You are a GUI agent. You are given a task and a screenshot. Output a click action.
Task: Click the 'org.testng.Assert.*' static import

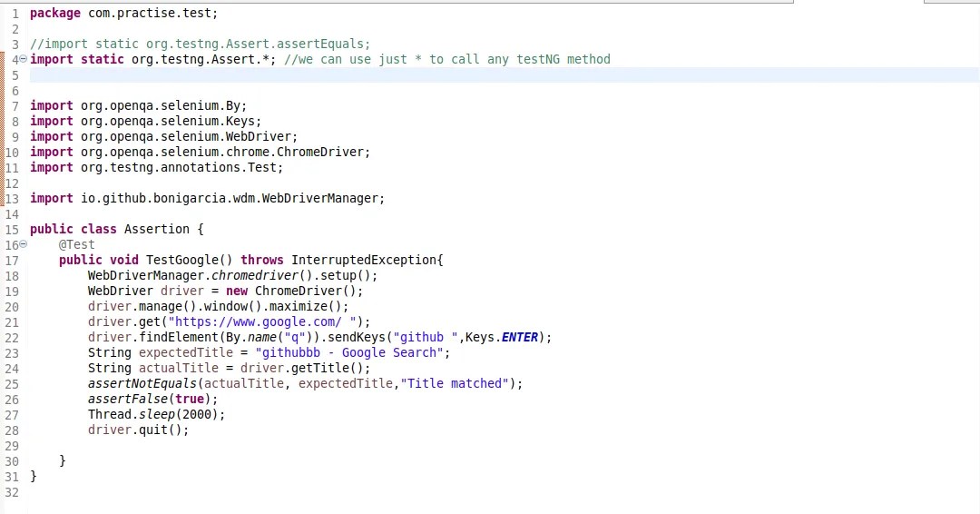pyautogui.click(x=203, y=59)
